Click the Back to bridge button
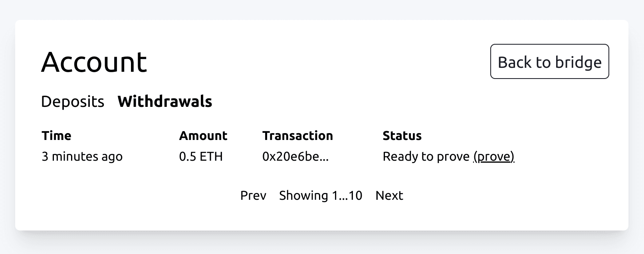 click(x=549, y=61)
